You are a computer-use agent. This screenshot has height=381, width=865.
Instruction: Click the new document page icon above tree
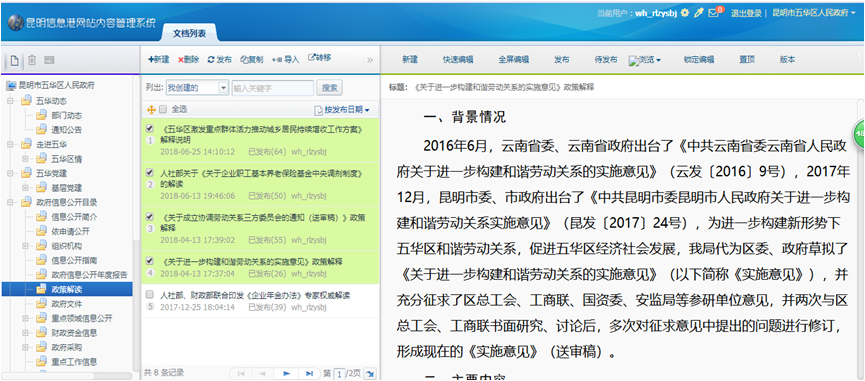point(14,60)
